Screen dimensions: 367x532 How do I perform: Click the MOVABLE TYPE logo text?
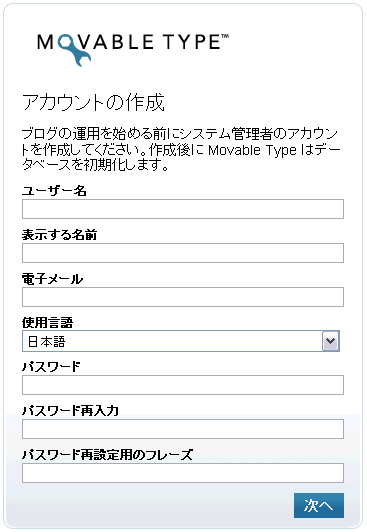coord(133,42)
